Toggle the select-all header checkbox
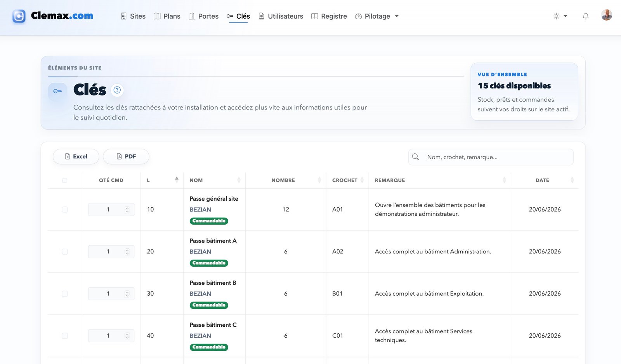This screenshot has width=621, height=364. point(65,180)
